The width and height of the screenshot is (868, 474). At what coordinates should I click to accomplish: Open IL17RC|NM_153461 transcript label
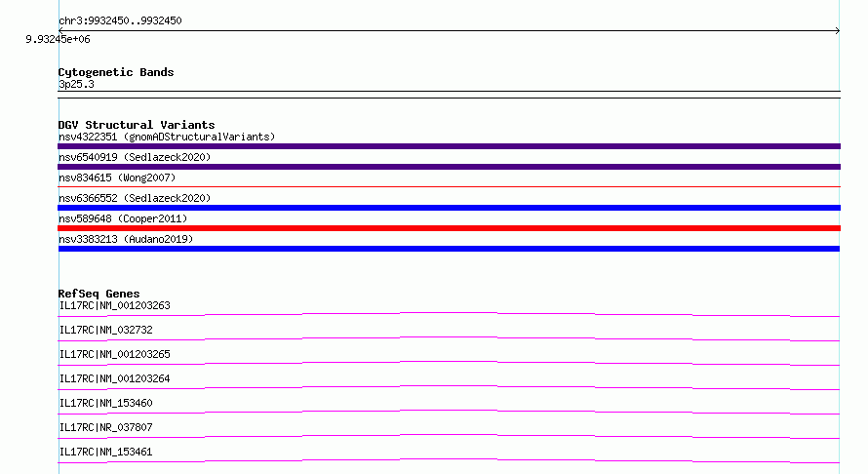tap(105, 452)
